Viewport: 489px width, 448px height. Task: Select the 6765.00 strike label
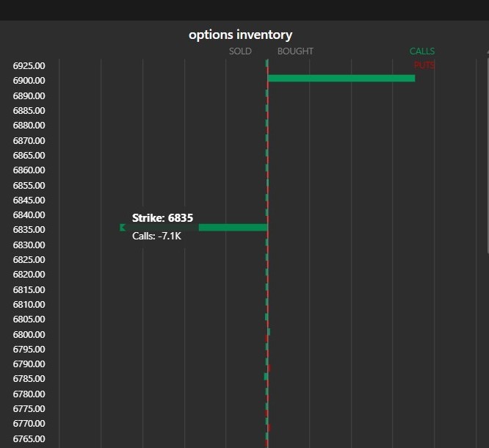click(29, 438)
